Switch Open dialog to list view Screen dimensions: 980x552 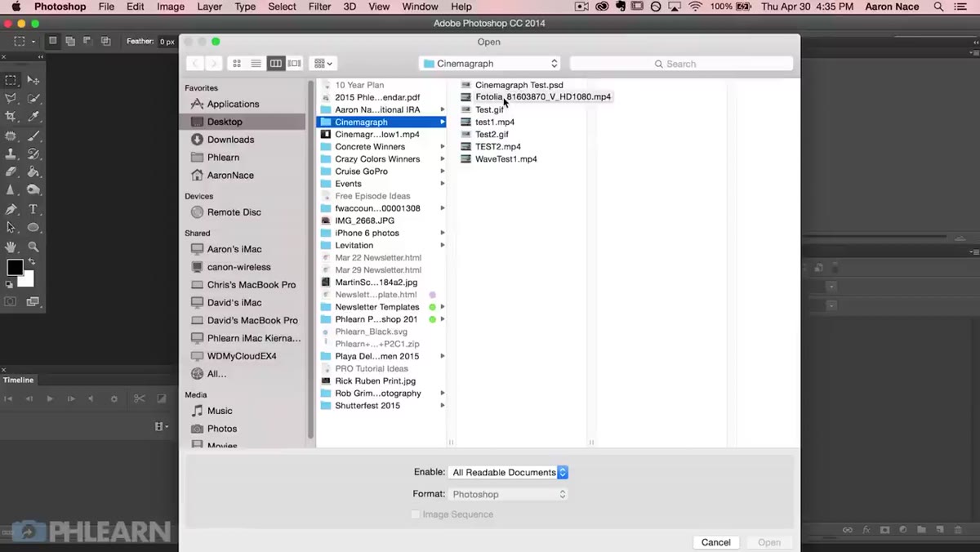[256, 63]
